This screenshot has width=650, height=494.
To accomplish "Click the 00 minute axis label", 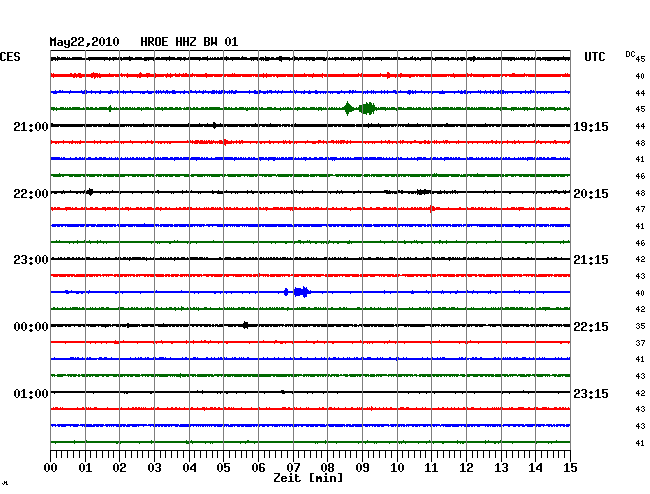I will (51, 467).
